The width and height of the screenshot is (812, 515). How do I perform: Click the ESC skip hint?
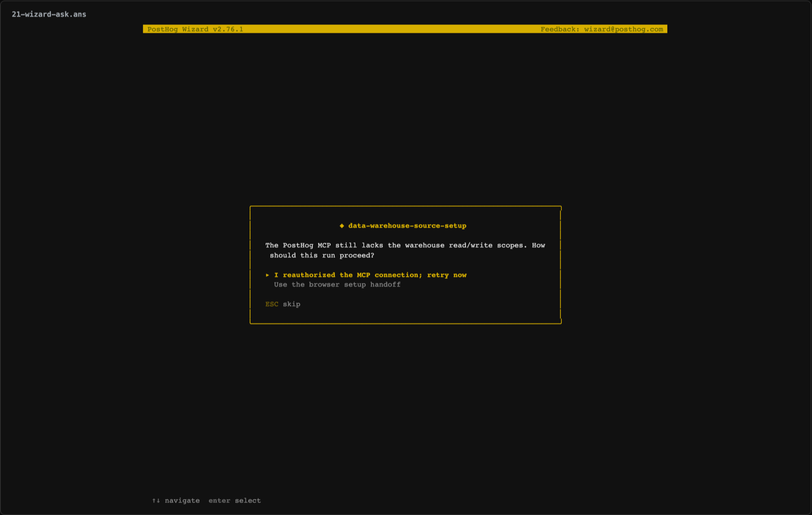click(283, 304)
